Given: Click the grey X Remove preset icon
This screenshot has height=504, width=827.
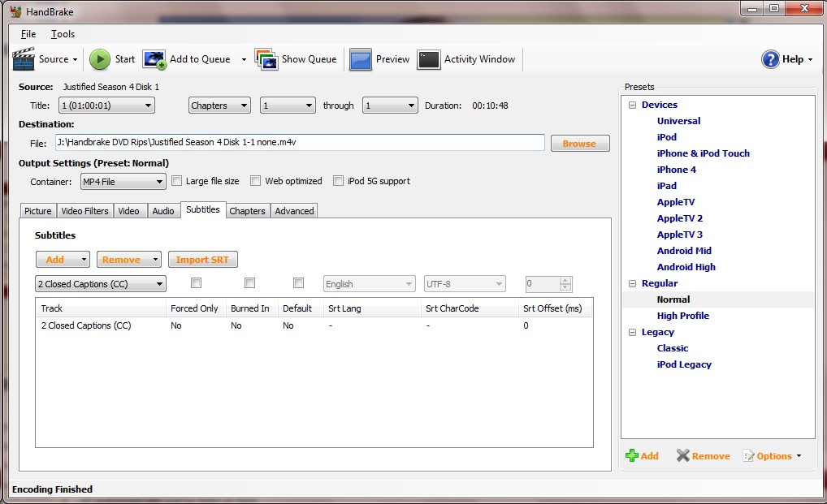Looking at the screenshot, I should 683,455.
